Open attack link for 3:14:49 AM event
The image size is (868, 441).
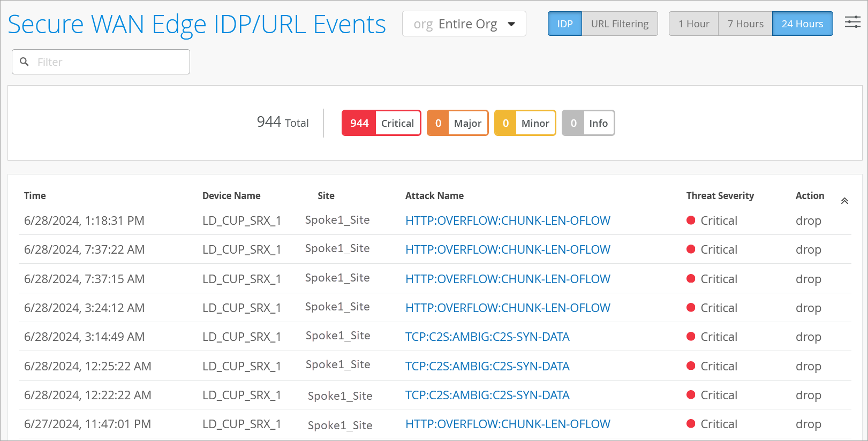[487, 337]
